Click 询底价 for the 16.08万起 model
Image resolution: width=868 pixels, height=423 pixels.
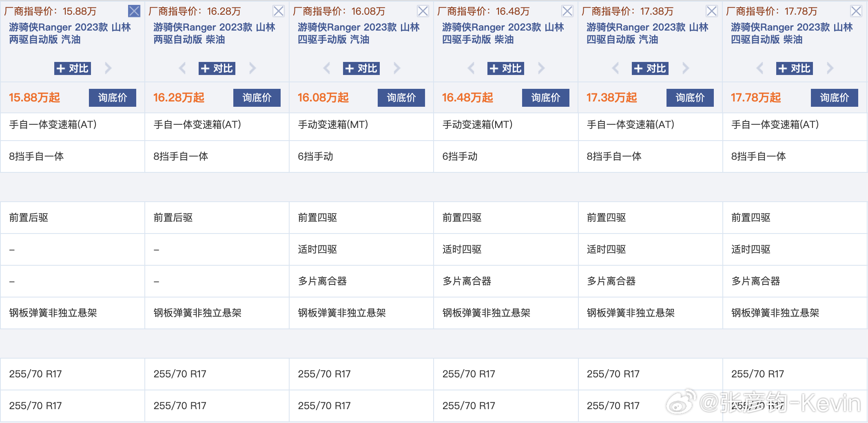click(401, 98)
